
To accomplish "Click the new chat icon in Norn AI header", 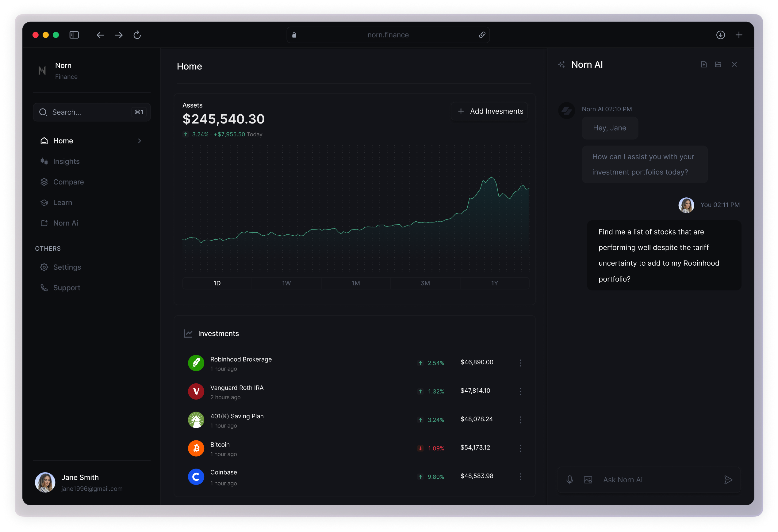I will 704,65.
